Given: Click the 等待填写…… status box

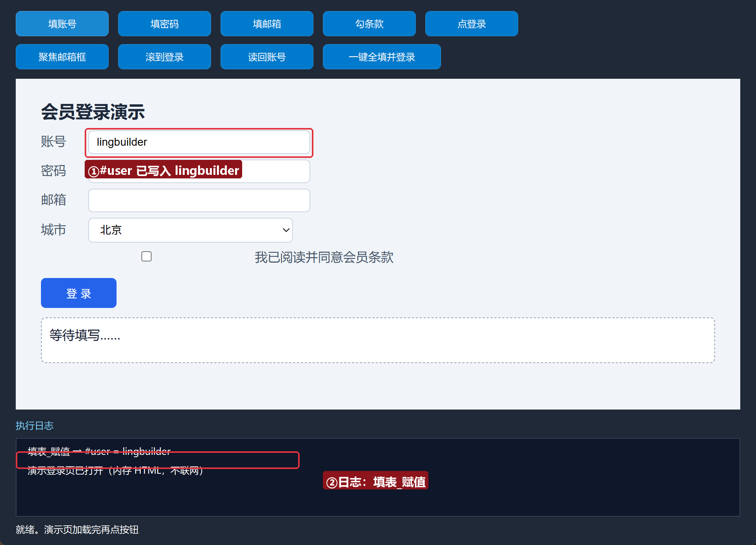Looking at the screenshot, I should click(x=378, y=340).
